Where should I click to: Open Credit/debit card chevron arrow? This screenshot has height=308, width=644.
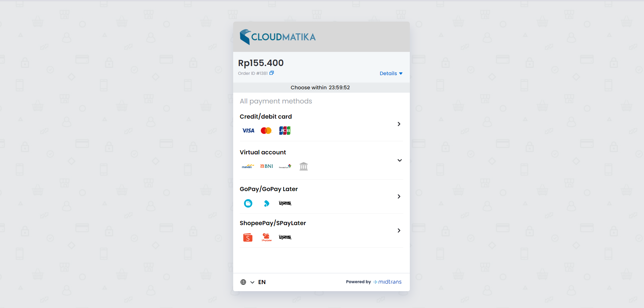pyautogui.click(x=399, y=124)
